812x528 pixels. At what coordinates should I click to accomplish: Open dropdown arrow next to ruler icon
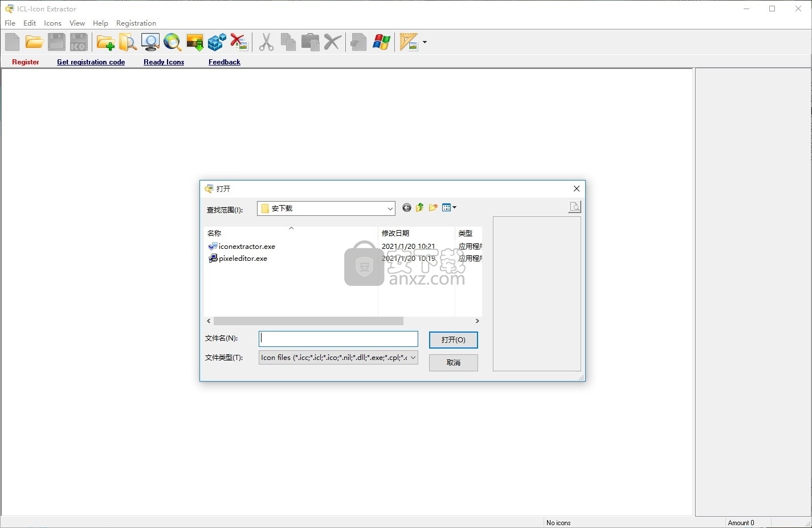point(425,42)
